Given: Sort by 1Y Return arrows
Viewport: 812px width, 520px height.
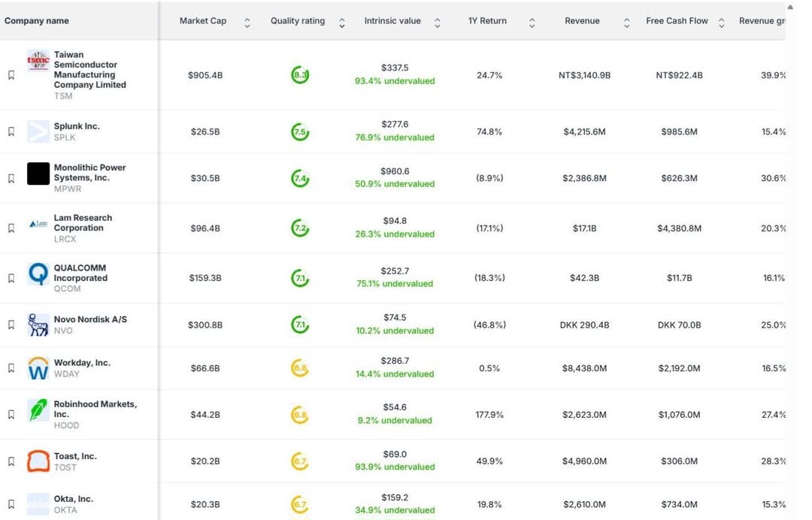Looking at the screenshot, I should pos(532,23).
